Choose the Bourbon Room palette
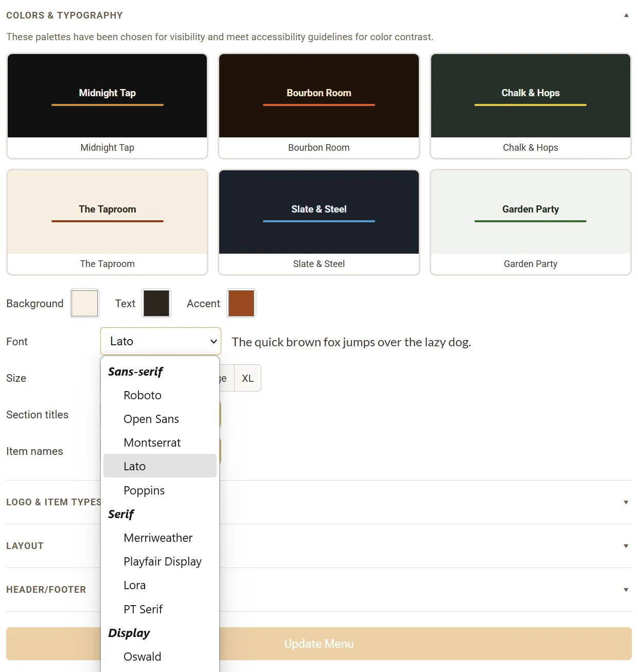Screen dimensions: 638x672 pos(319,106)
